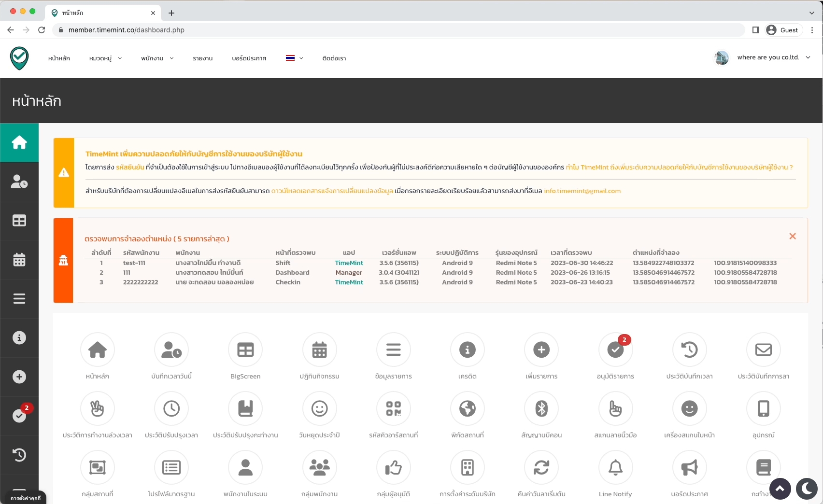Open the บอร์ดประกาศ menu item

click(249, 58)
